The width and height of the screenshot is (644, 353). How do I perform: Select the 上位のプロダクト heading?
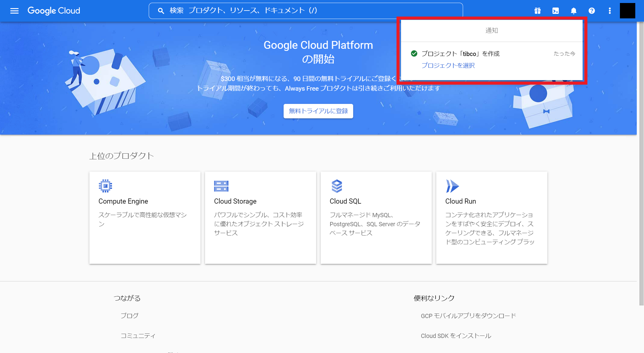[x=122, y=156]
